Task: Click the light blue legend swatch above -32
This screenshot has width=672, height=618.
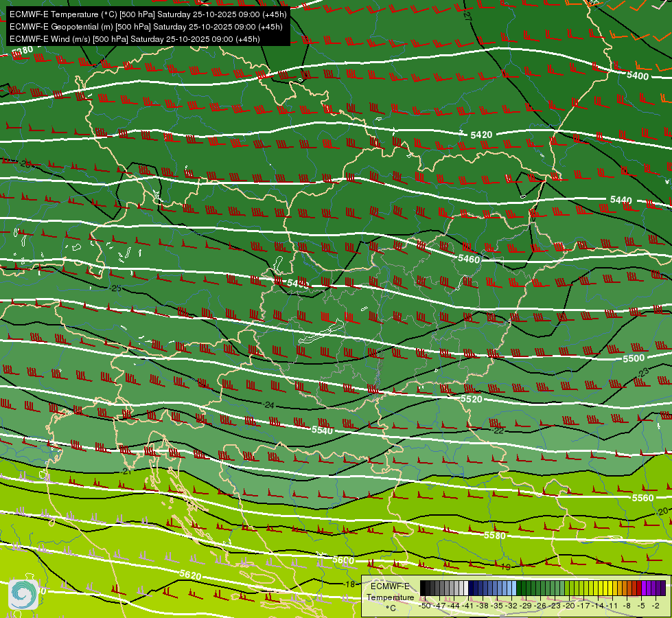Action: pos(513,588)
